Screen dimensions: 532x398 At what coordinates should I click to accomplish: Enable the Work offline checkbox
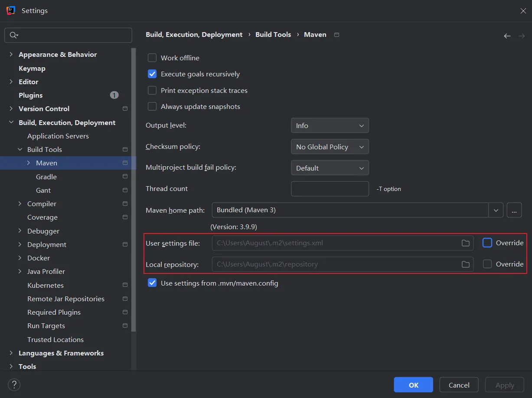point(152,58)
